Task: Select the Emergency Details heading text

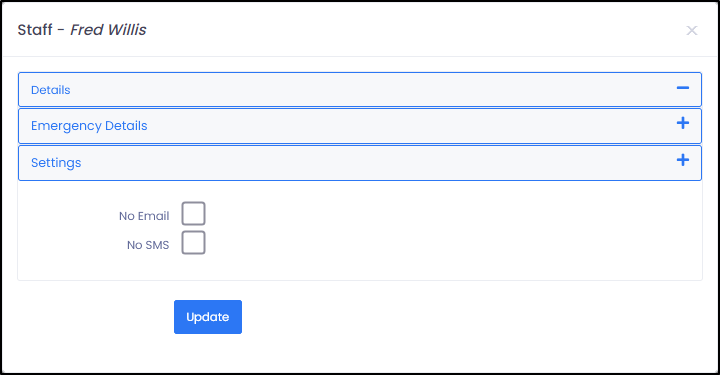Action: tap(89, 126)
